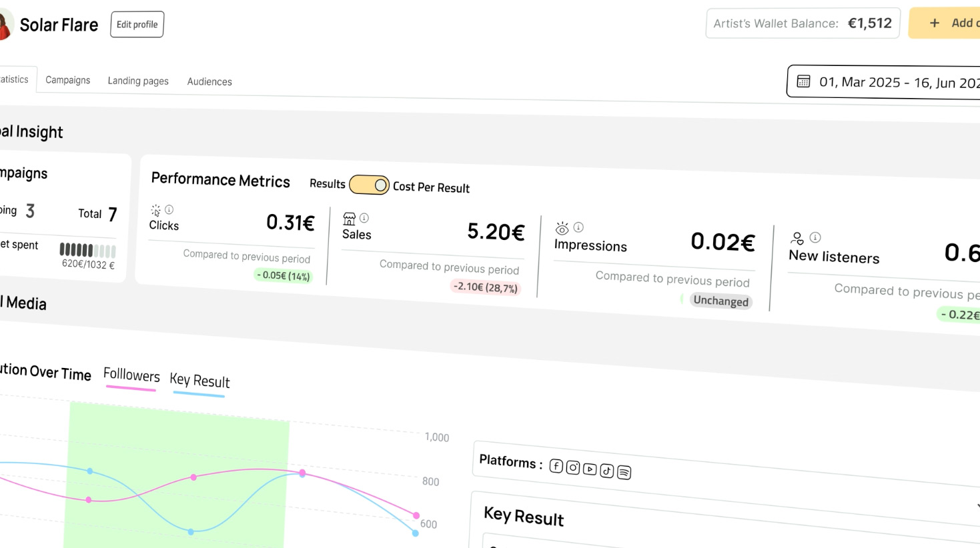Select the Instagram platform icon
The width and height of the screenshot is (980, 548).
pos(573,467)
